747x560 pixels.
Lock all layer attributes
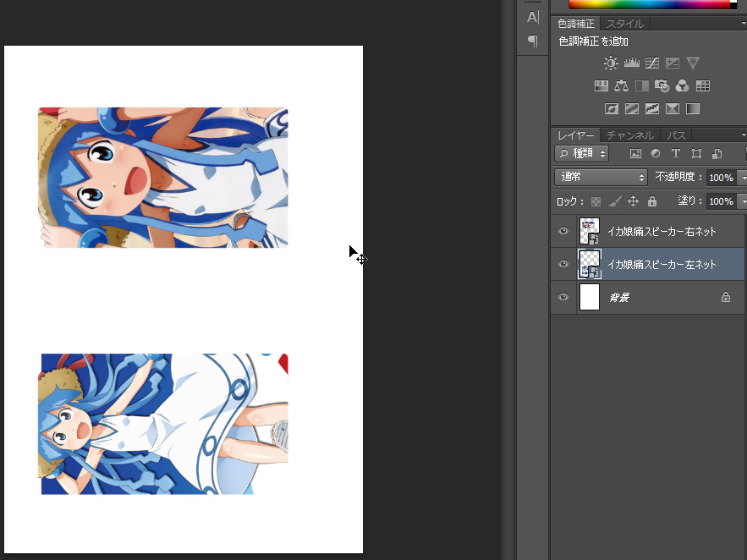tap(652, 201)
